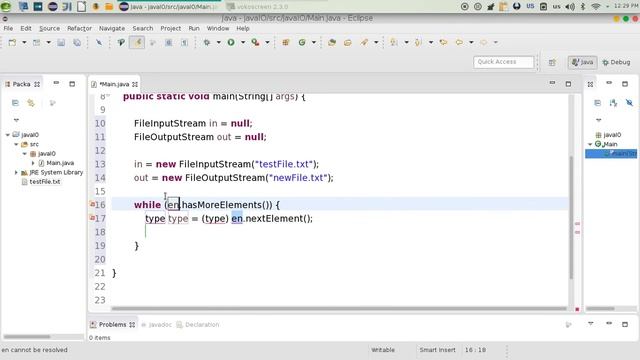Image resolution: width=640 pixels, height=360 pixels.
Task: Toggle Mark Occurrences highlighted toolbar button
Action: tap(137, 42)
